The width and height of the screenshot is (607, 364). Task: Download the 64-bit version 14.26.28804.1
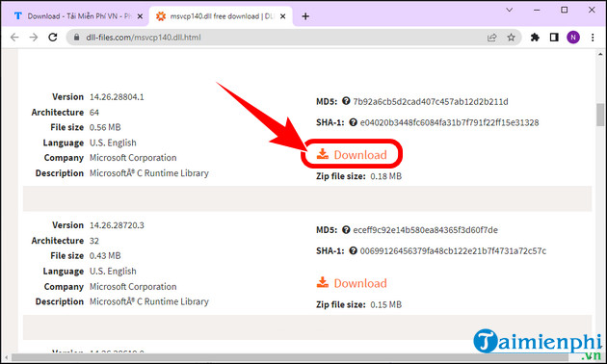coord(352,154)
